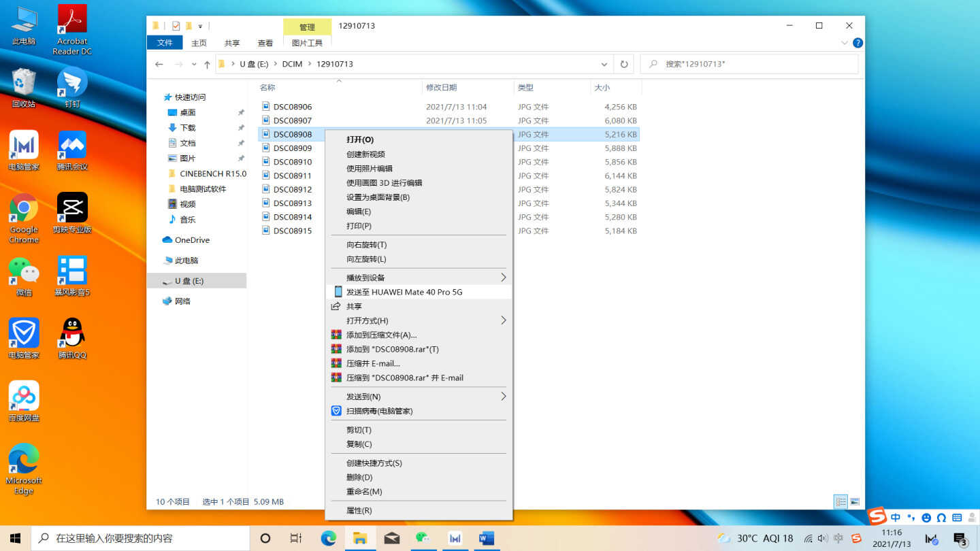Open the Windows Start menu
This screenshot has height=551, width=980.
15,538
